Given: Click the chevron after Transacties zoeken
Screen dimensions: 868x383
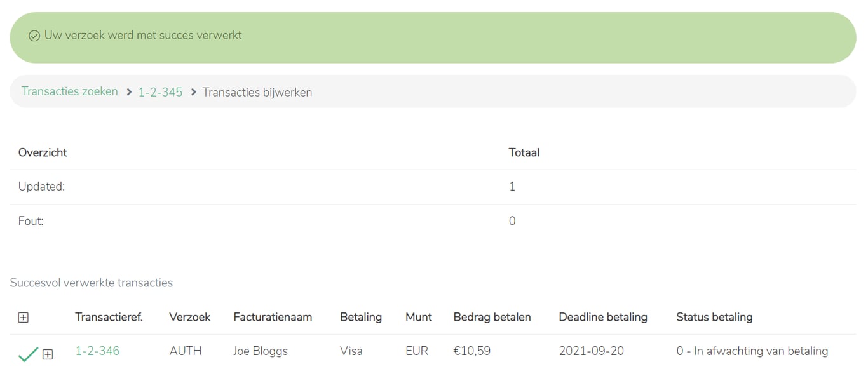Looking at the screenshot, I should pyautogui.click(x=129, y=92).
